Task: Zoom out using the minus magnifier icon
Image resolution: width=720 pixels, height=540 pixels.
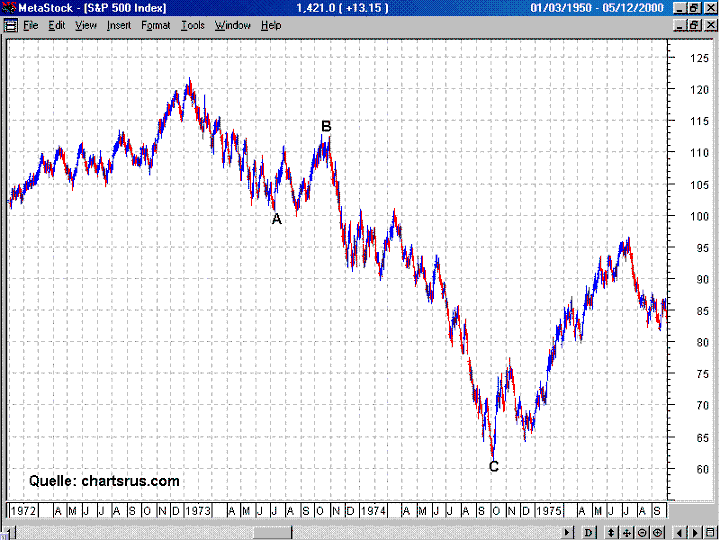Action: [642, 532]
